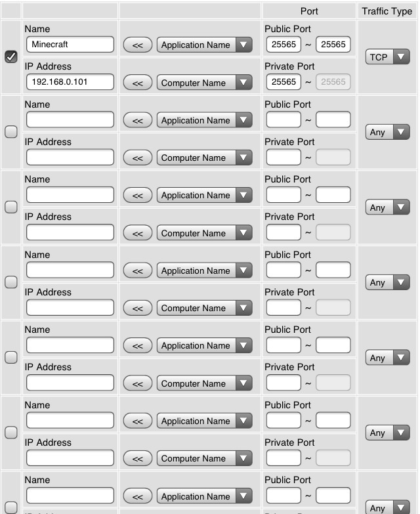The height and width of the screenshot is (514, 420).
Task: Uncheck the Minecraft rule checkbox
Action: coord(10,57)
